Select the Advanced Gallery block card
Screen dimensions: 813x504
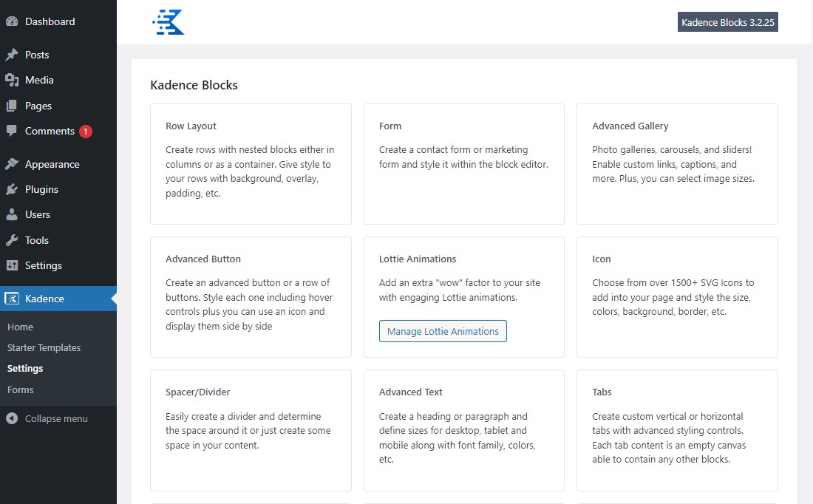point(677,163)
